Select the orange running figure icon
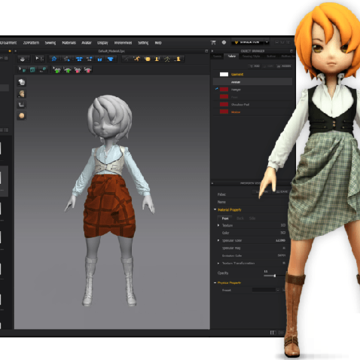360x360 pixels. point(137,59)
